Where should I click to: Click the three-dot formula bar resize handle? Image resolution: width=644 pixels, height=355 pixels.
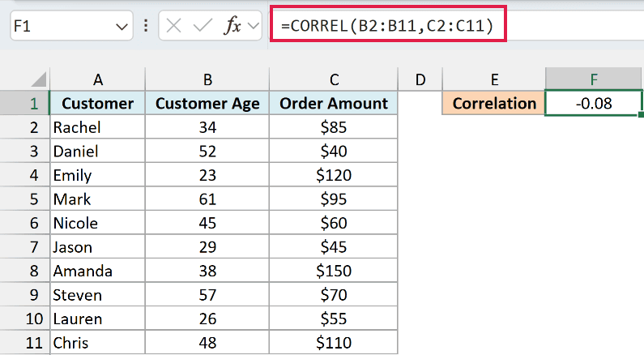tap(146, 26)
